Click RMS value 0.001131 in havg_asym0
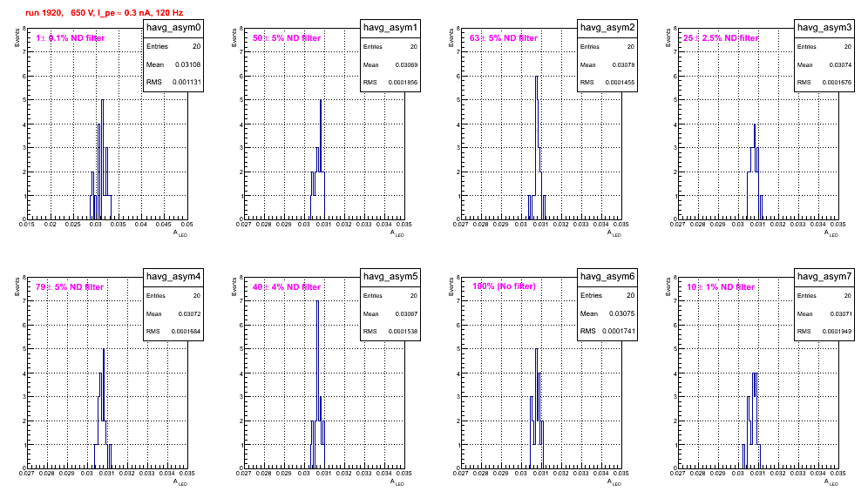868x498 pixels. (186, 83)
